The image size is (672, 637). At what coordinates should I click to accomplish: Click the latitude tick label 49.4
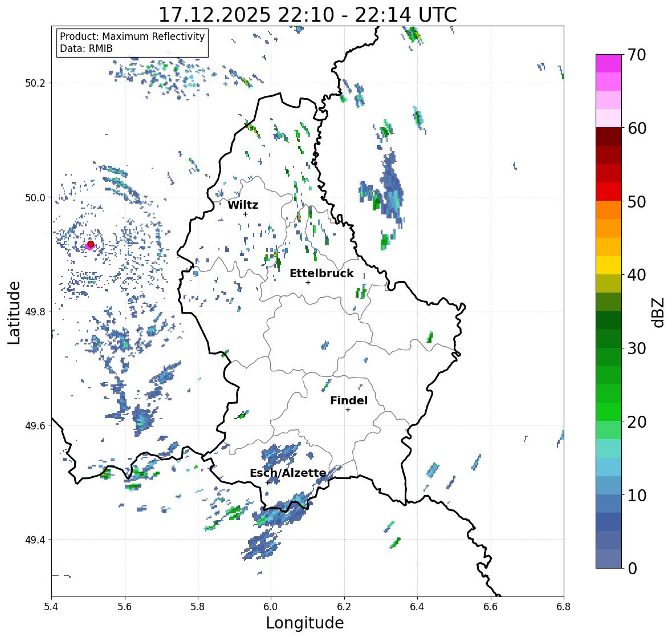pyautogui.click(x=35, y=539)
